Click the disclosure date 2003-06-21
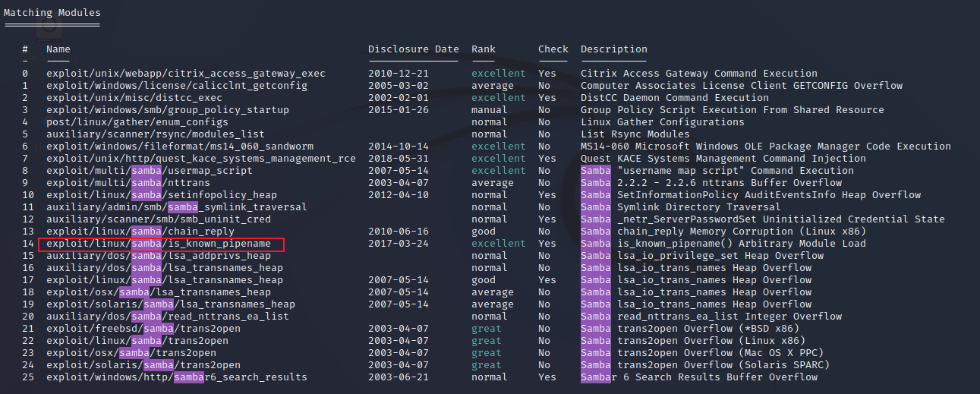Screen dimensions: 980x394 coord(399,377)
